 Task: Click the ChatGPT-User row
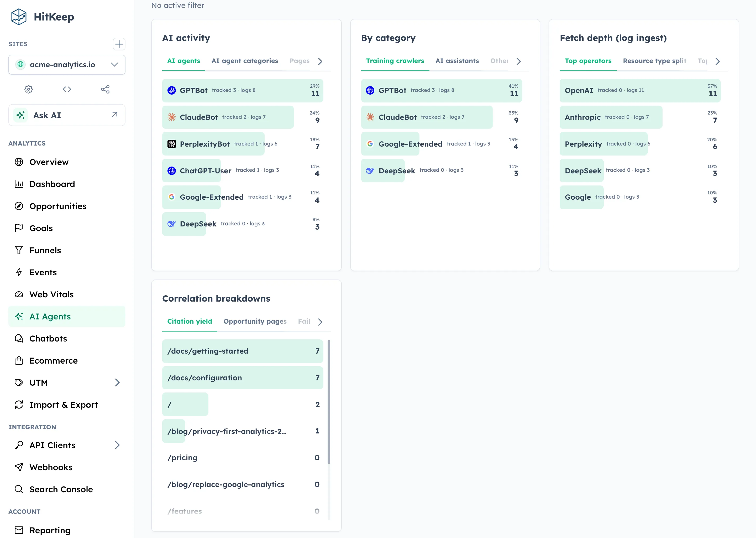[x=243, y=170]
